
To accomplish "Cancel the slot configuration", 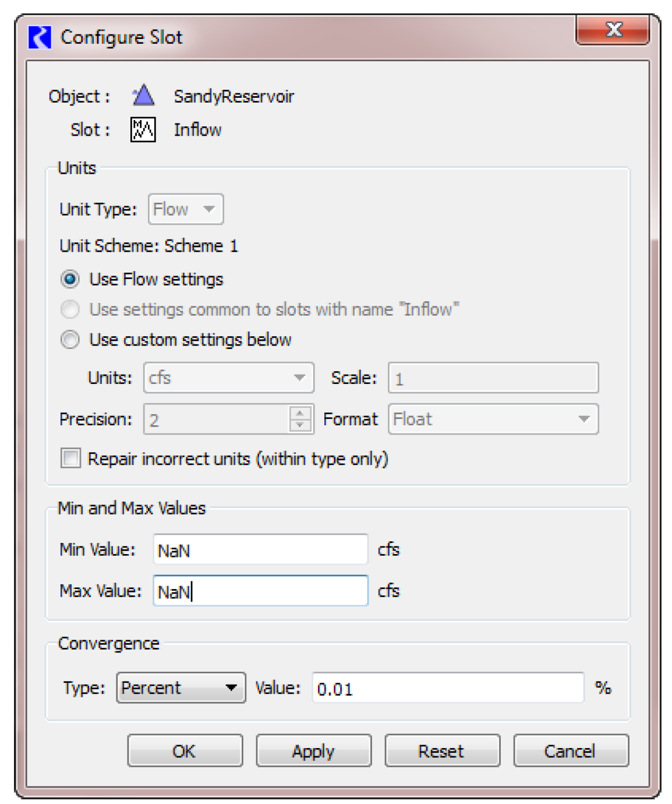I will pyautogui.click(x=570, y=751).
